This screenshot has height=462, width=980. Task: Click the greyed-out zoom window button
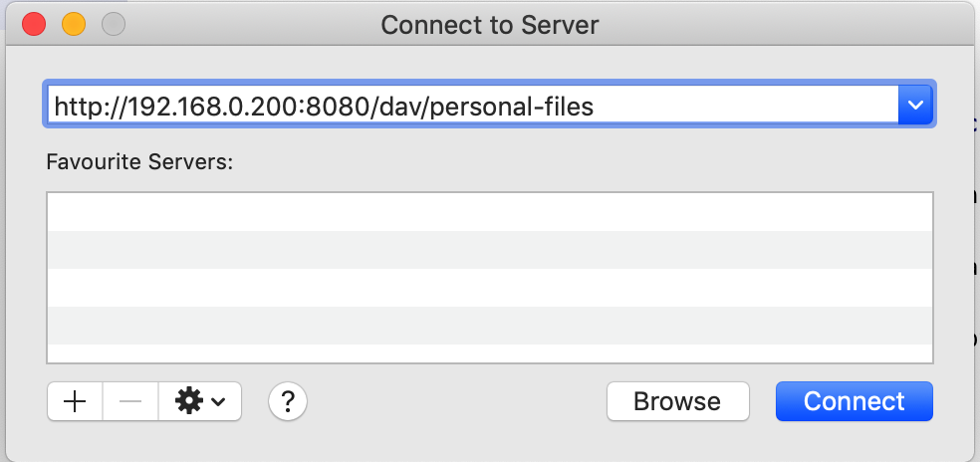tap(114, 24)
